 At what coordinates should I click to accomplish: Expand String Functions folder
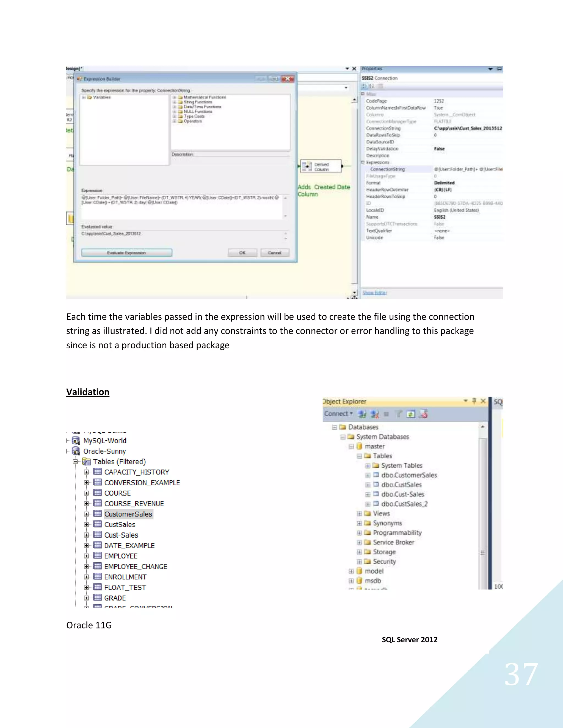(174, 102)
